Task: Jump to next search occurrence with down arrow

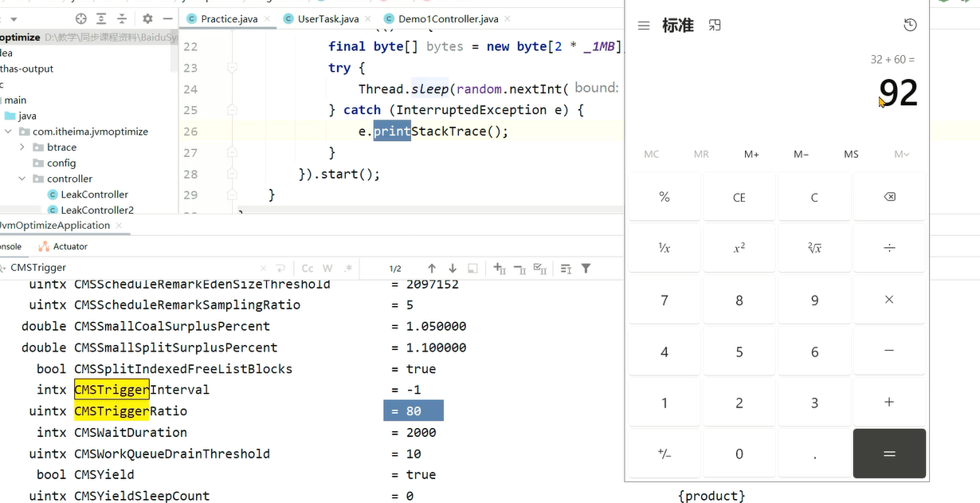Action: pos(453,269)
